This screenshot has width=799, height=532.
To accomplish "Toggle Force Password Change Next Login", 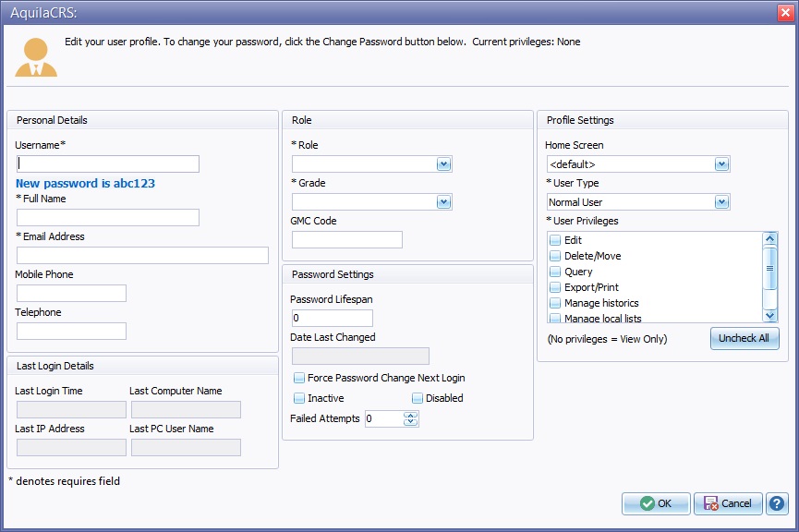I will pos(299,378).
